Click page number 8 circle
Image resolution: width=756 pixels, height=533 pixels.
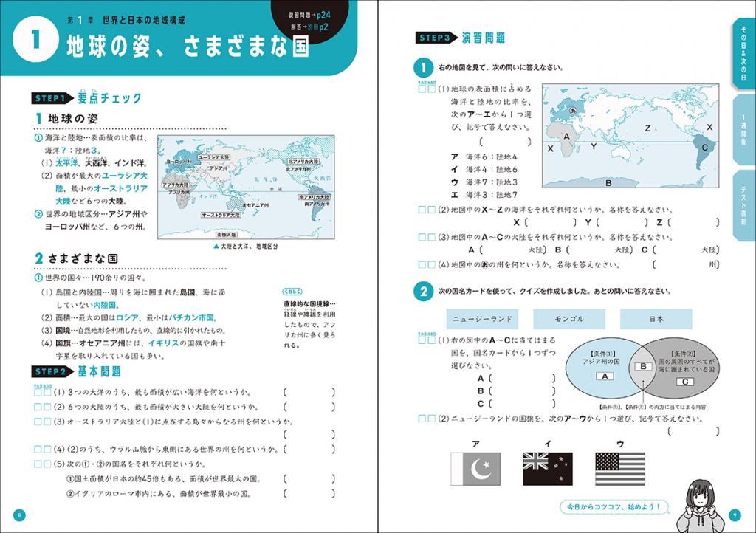18,515
